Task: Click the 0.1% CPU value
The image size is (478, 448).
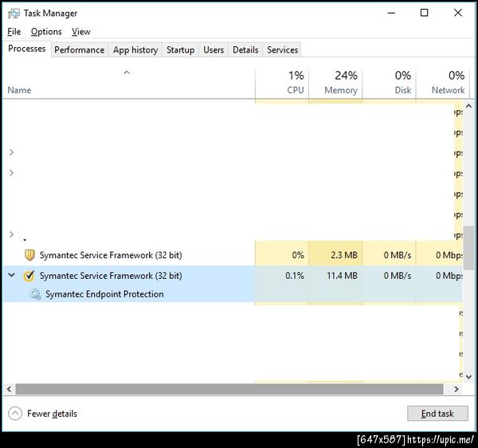Action: 295,276
